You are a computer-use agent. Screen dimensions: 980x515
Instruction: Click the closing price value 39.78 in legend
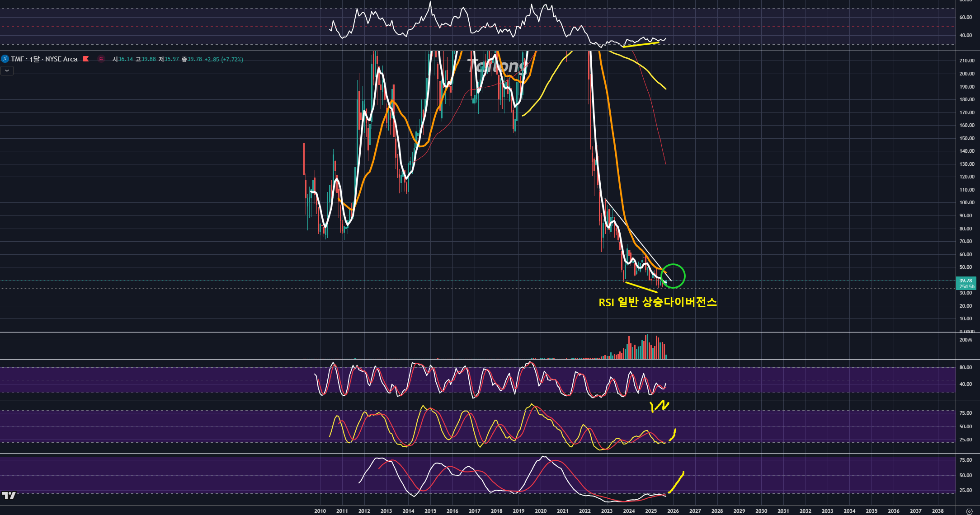(195, 59)
